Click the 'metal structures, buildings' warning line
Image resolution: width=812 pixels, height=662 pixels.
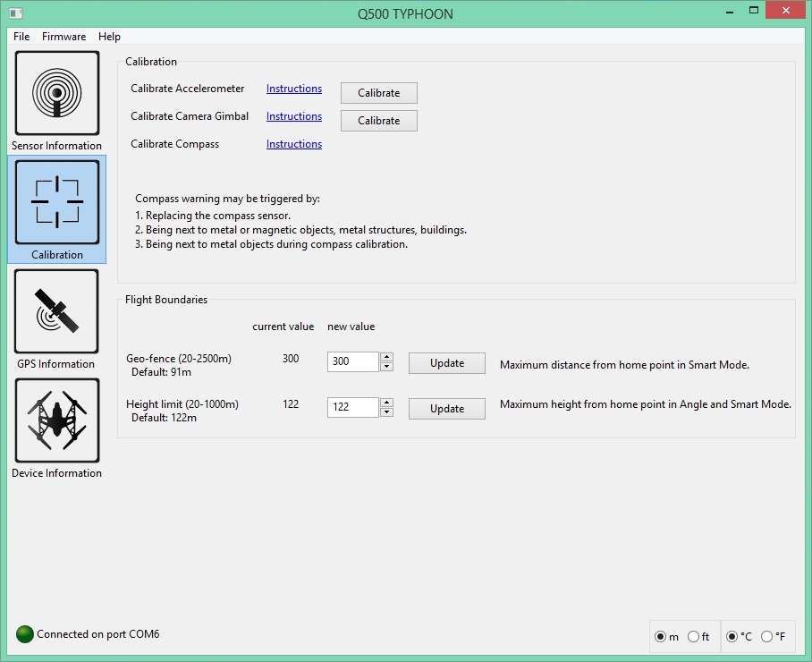[300, 230]
